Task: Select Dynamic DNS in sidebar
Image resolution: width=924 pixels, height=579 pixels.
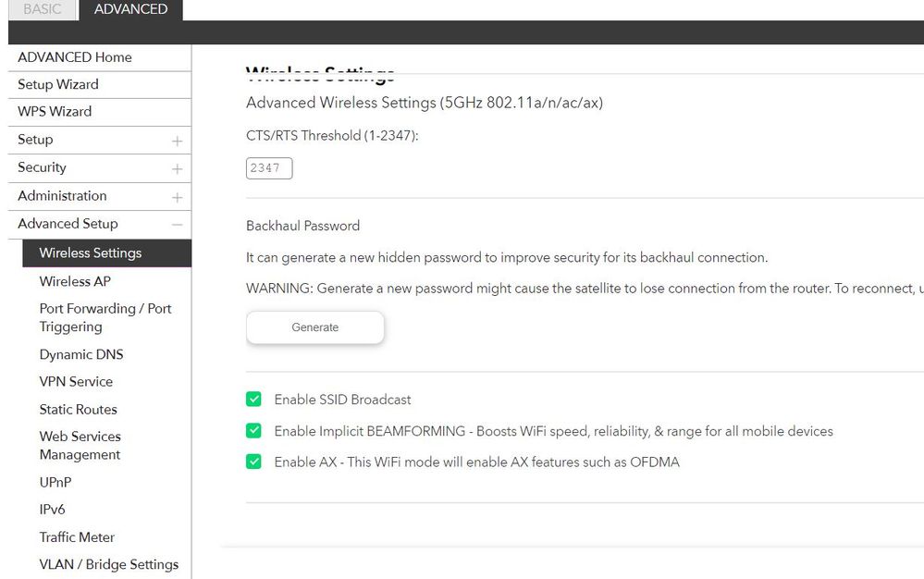Action: 81,354
